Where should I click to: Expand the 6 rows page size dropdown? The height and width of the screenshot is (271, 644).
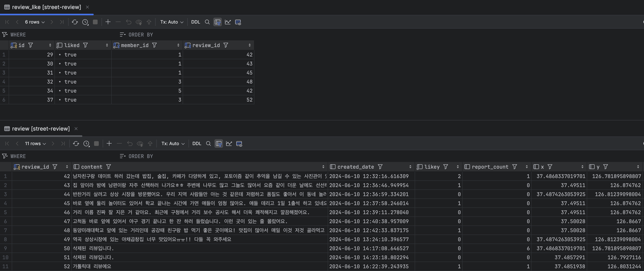[35, 22]
